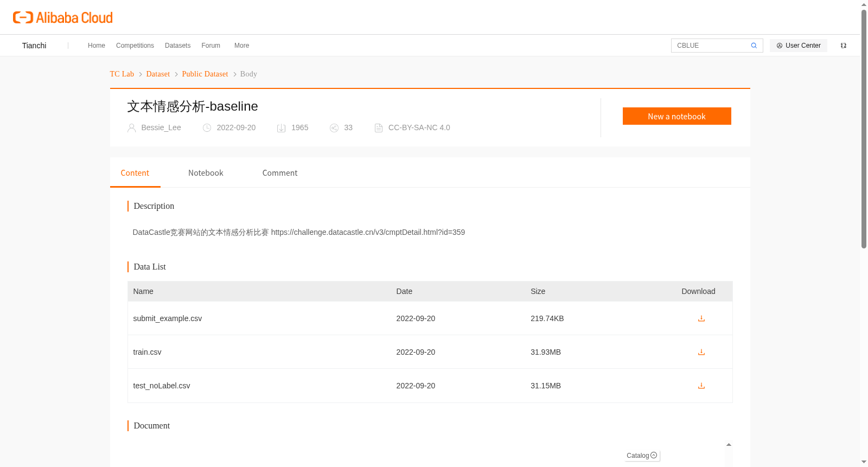Click the author name Bessie_Lee
The height and width of the screenshot is (467, 868).
click(161, 127)
